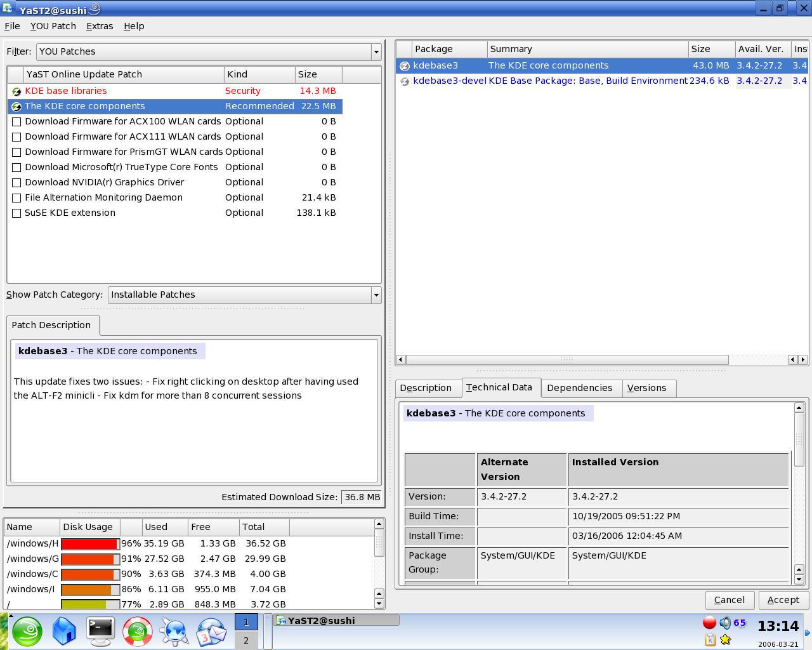812x650 pixels.
Task: Open the Kontact mail and calendar icon
Action: pos(211,632)
